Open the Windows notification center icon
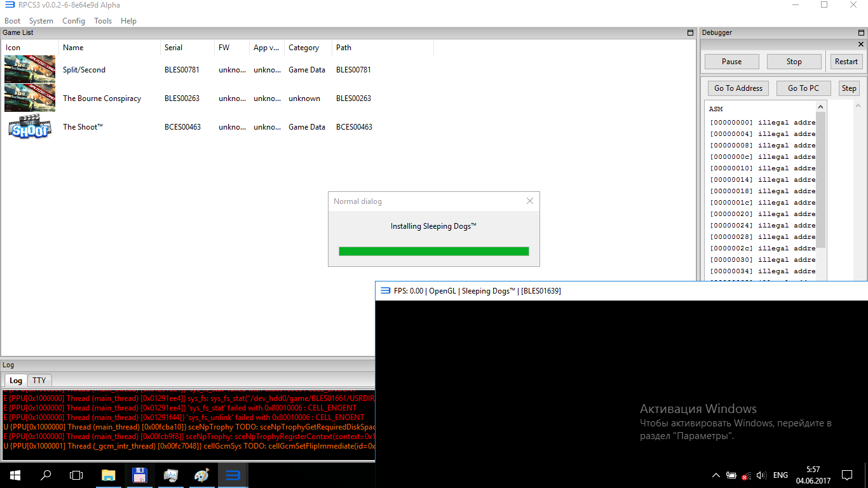Screen dimensions: 868x488 (x=846, y=475)
